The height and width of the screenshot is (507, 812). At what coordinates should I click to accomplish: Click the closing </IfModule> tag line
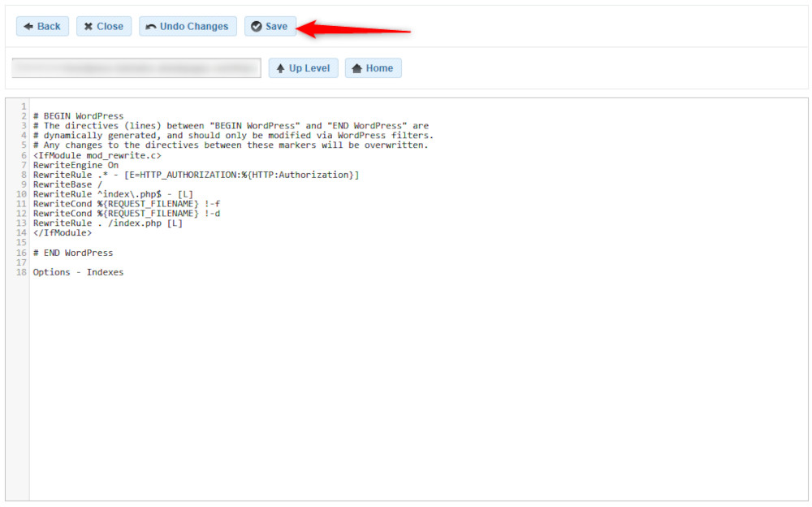point(62,232)
